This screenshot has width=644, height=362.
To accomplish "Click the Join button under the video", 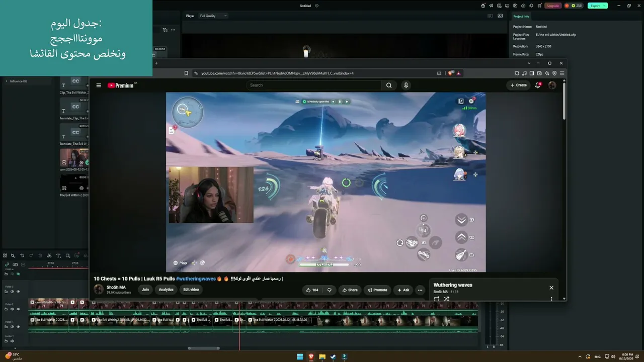I will click(145, 290).
